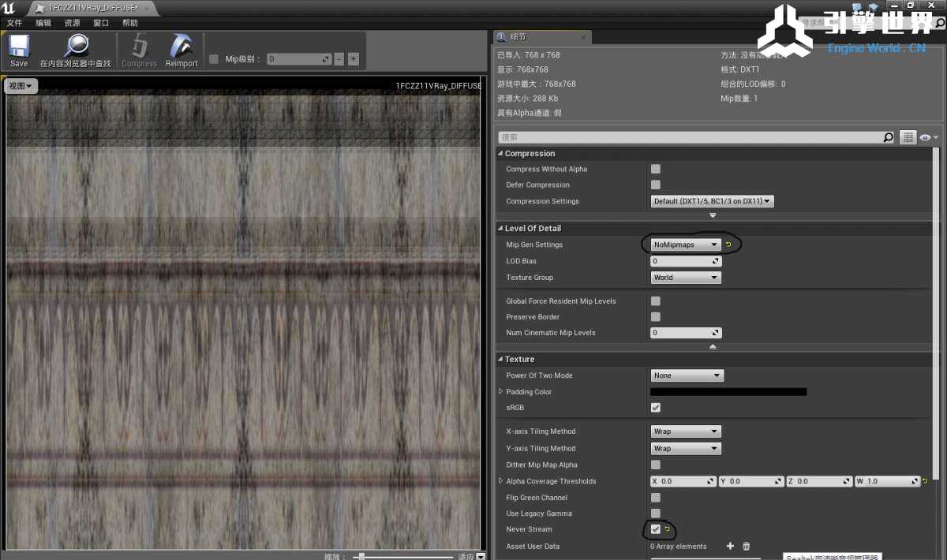
Task: Open the 窗口 menu
Action: [x=101, y=24]
